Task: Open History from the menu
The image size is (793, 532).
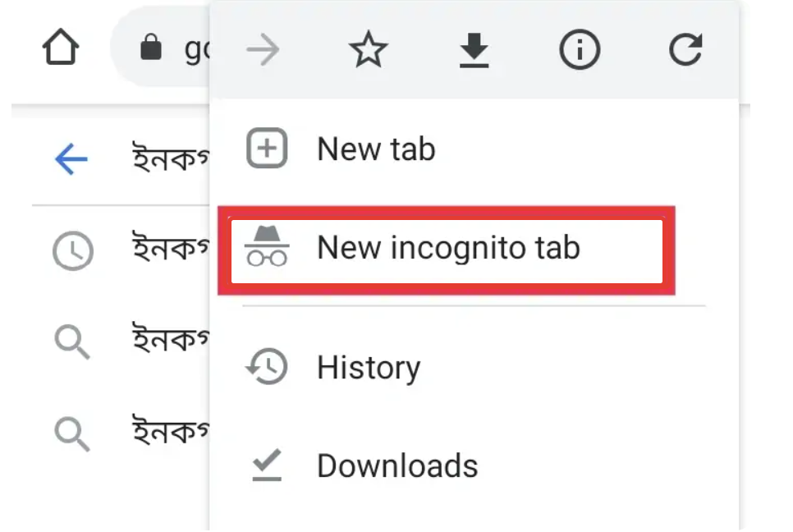Action: [474, 367]
